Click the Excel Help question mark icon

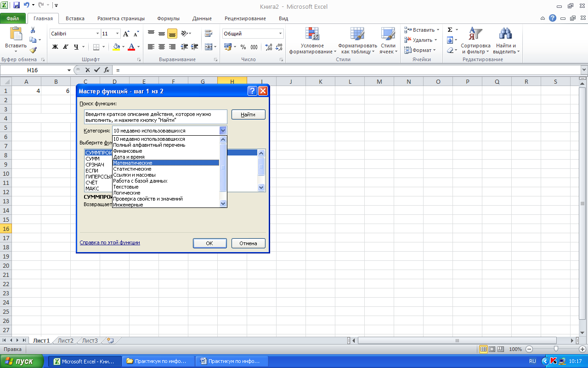553,18
